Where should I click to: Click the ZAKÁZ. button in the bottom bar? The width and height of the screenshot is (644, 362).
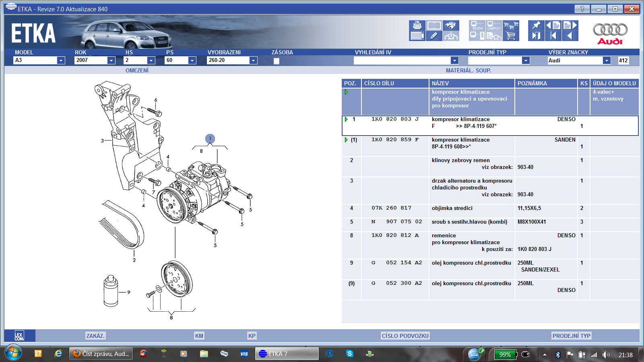point(95,336)
